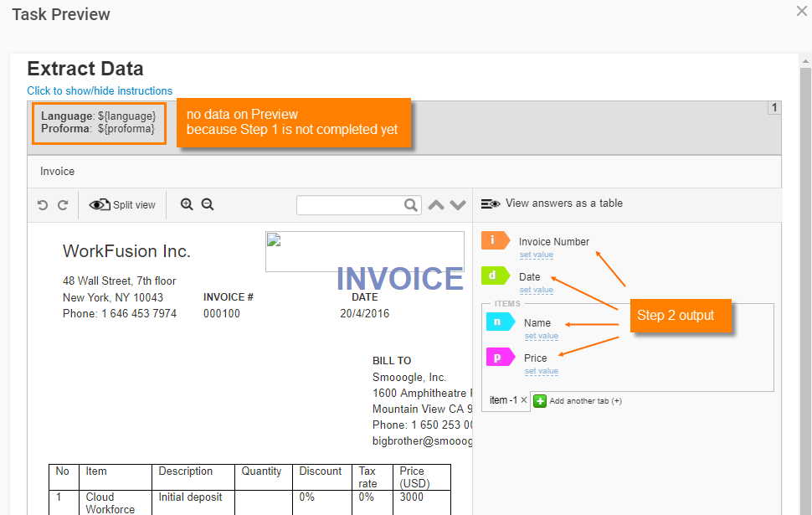
Task: Set value for Invoice Number
Action: (x=536, y=255)
